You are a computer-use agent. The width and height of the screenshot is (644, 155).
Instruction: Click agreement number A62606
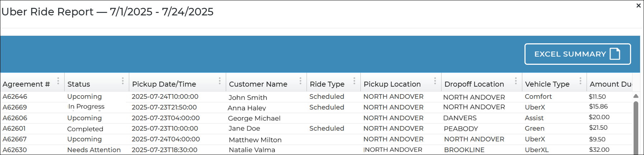[15, 118]
